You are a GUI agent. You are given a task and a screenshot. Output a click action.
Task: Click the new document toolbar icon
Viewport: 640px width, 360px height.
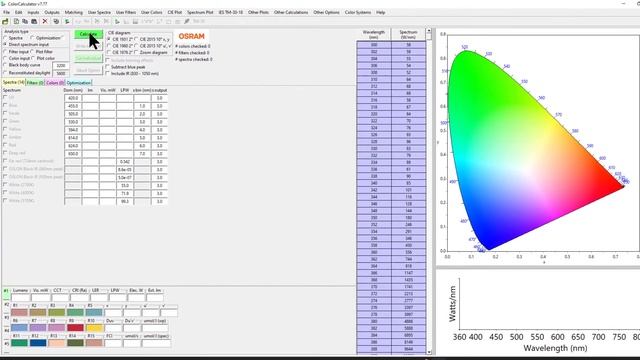pos(16,21)
